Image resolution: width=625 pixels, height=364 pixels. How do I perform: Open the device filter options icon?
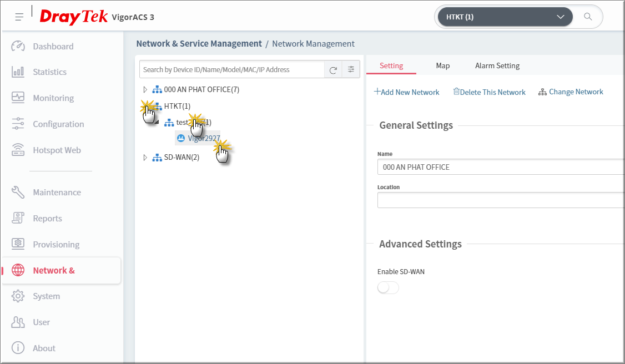coord(351,69)
